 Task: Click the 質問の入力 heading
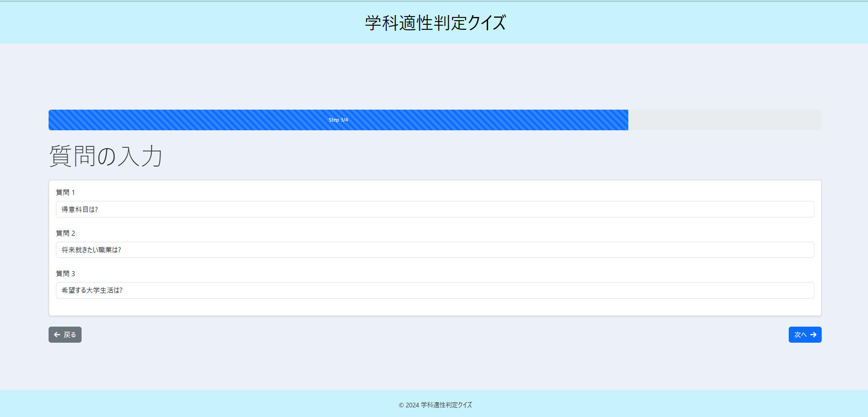(x=105, y=156)
